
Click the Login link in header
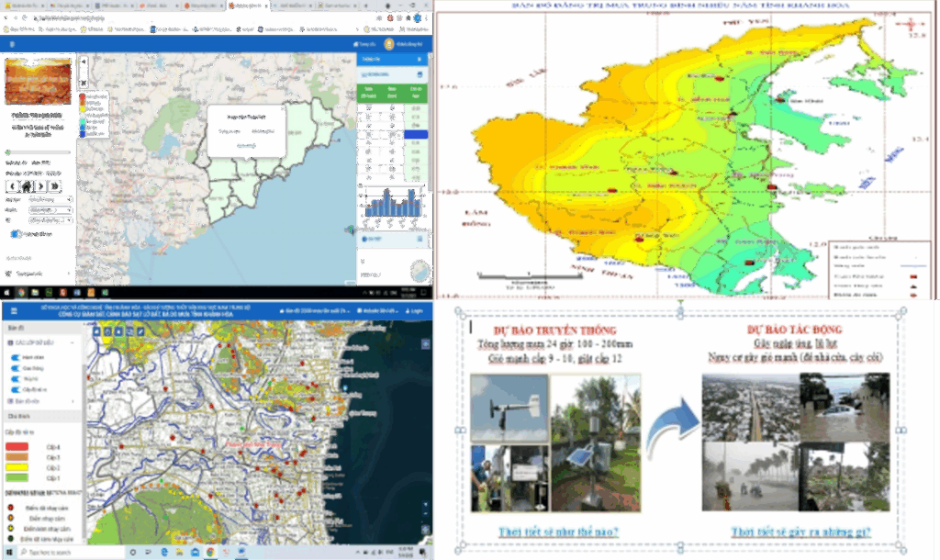(x=415, y=311)
